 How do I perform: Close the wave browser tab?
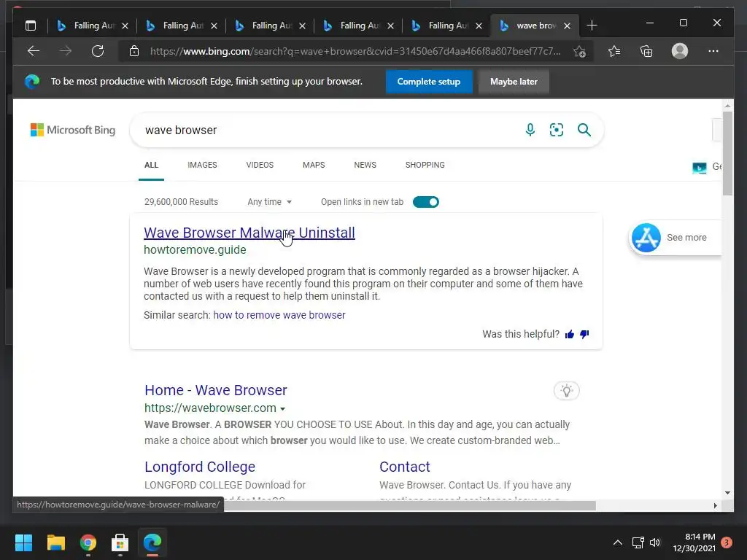point(567,26)
